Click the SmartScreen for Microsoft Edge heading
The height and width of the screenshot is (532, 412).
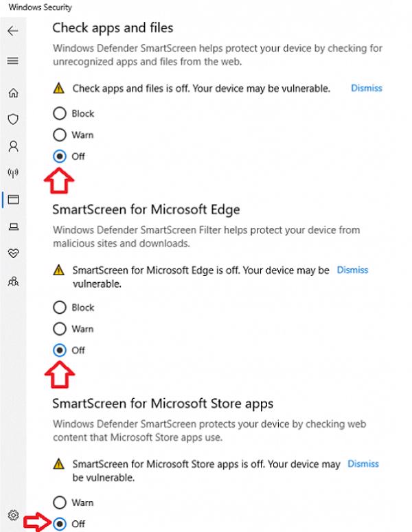(x=146, y=209)
